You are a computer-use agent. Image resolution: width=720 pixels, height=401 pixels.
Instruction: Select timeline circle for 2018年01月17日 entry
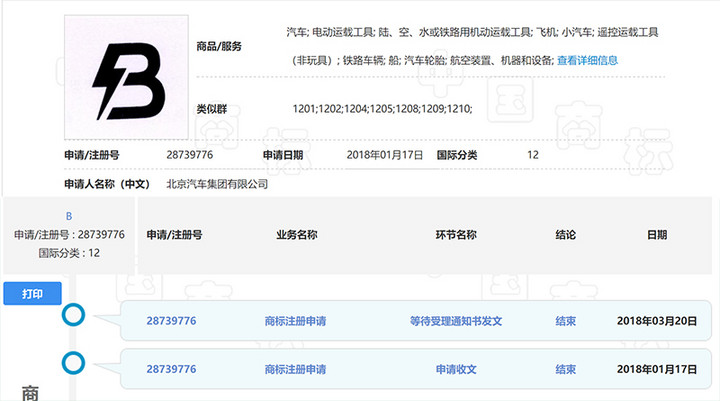73,363
